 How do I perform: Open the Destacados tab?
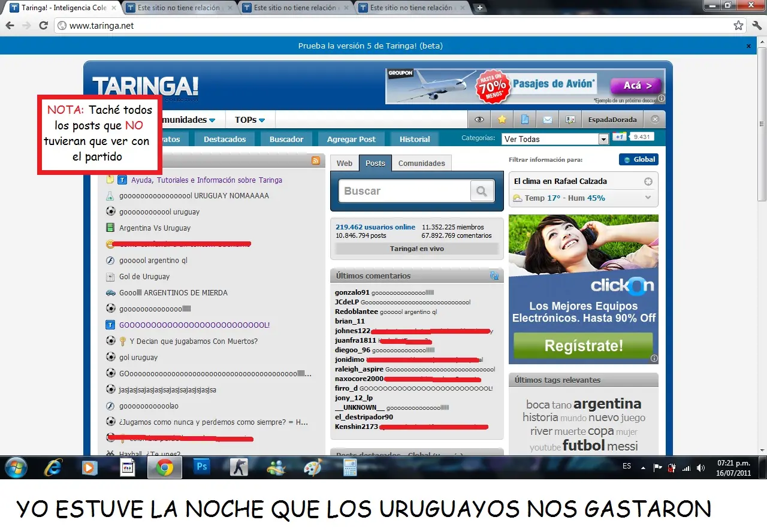pos(225,139)
